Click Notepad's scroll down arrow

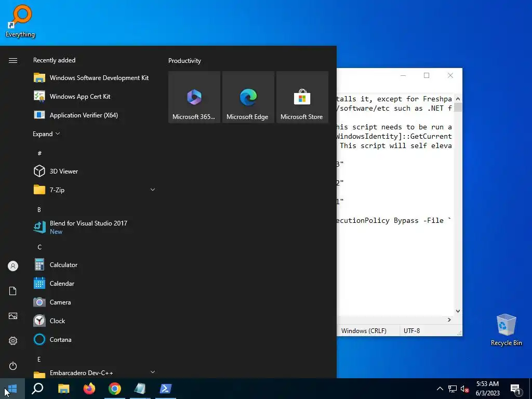pos(458,311)
